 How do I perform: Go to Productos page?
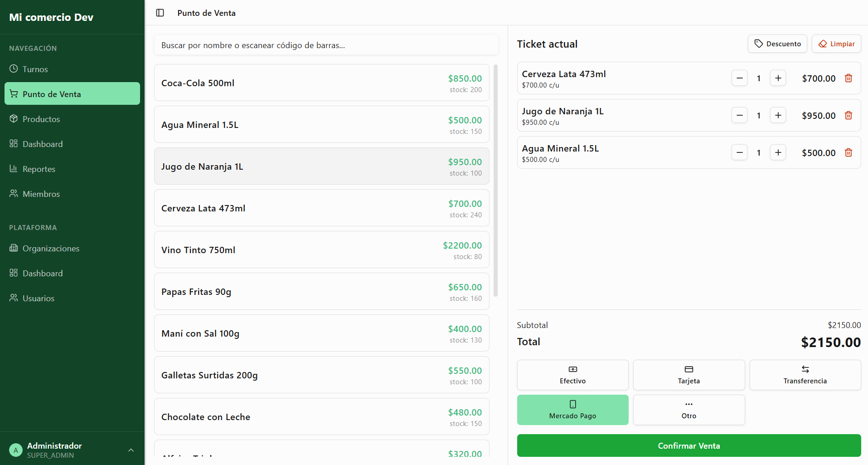72,119
